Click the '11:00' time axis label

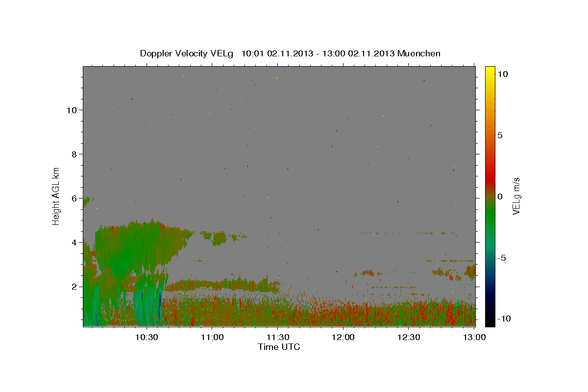tap(212, 337)
